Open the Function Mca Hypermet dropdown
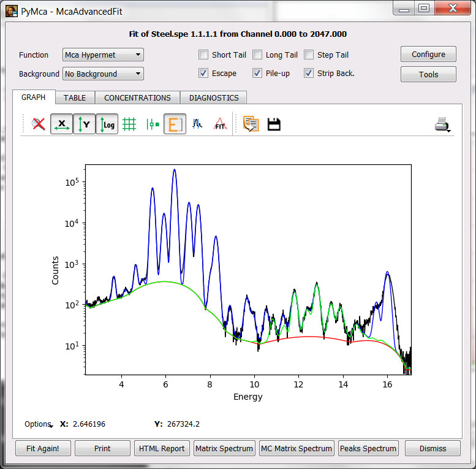 tap(103, 55)
